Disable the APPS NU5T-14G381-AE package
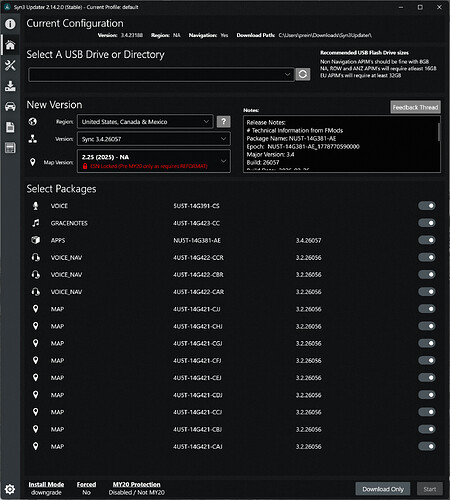The width and height of the screenshot is (450, 500). tap(427, 240)
